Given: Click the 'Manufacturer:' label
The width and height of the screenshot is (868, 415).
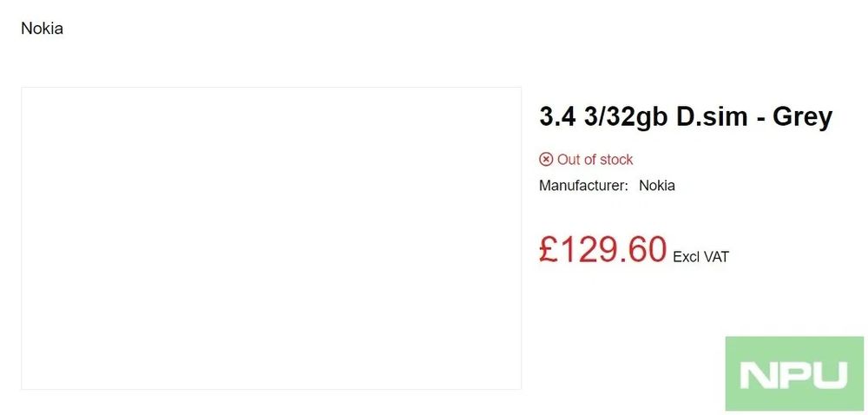Looking at the screenshot, I should click(583, 185).
